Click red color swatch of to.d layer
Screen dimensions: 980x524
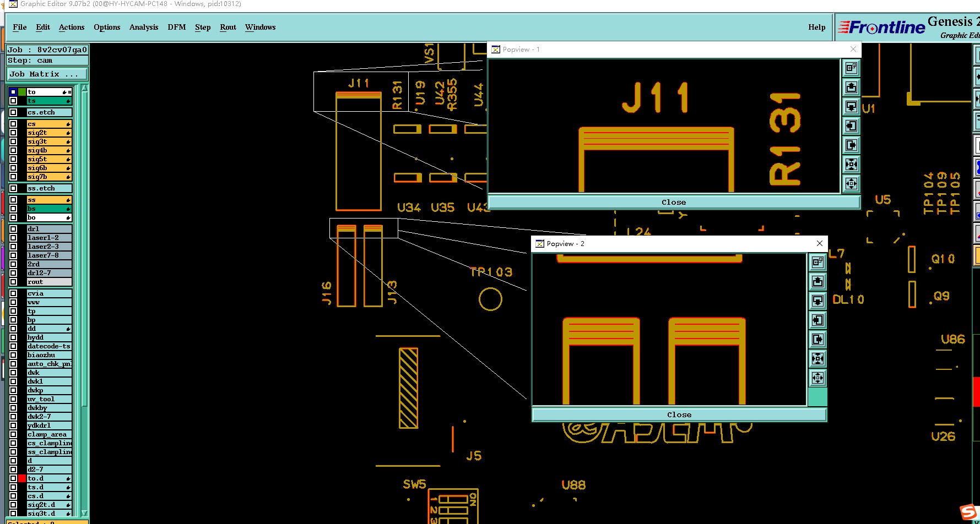pyautogui.click(x=22, y=478)
